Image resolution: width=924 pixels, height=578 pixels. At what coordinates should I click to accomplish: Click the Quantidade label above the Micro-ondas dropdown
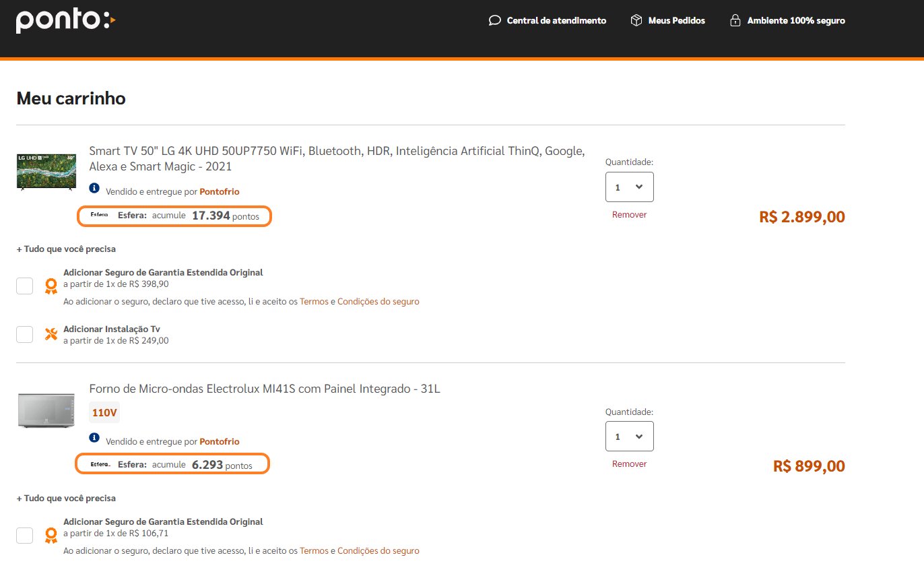630,412
